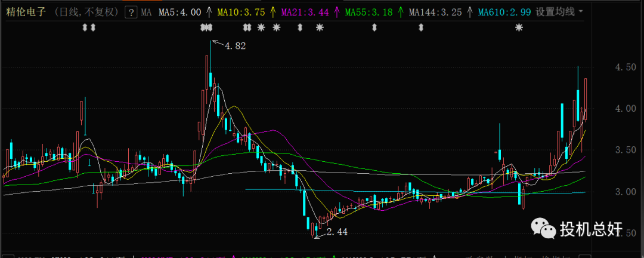This screenshot has height=258, width=644.
Task: Click the 2.44 low price label
Action: click(x=336, y=231)
